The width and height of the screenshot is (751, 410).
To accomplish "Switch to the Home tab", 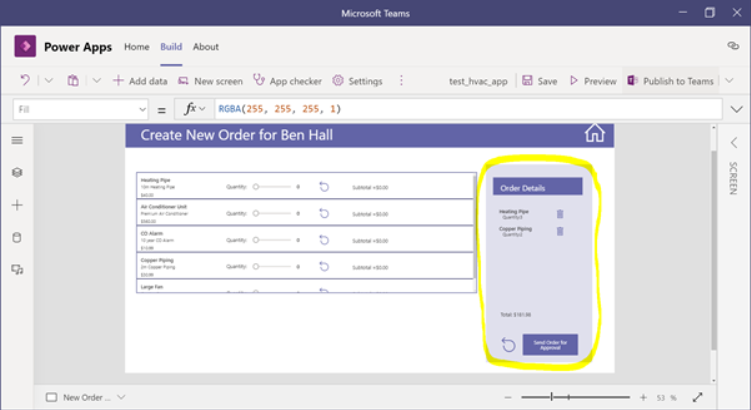I will click(x=137, y=46).
